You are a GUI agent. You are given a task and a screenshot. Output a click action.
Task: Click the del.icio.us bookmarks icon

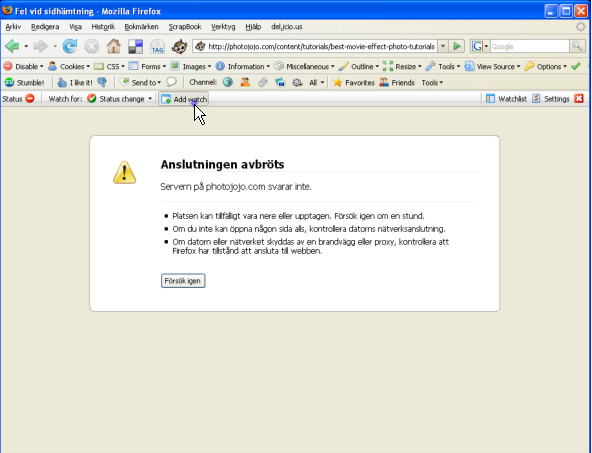[136, 46]
